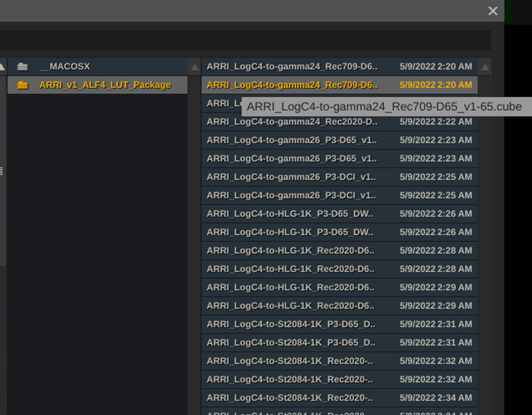
Task: Close the LUT file browser dialog
Action: [493, 11]
